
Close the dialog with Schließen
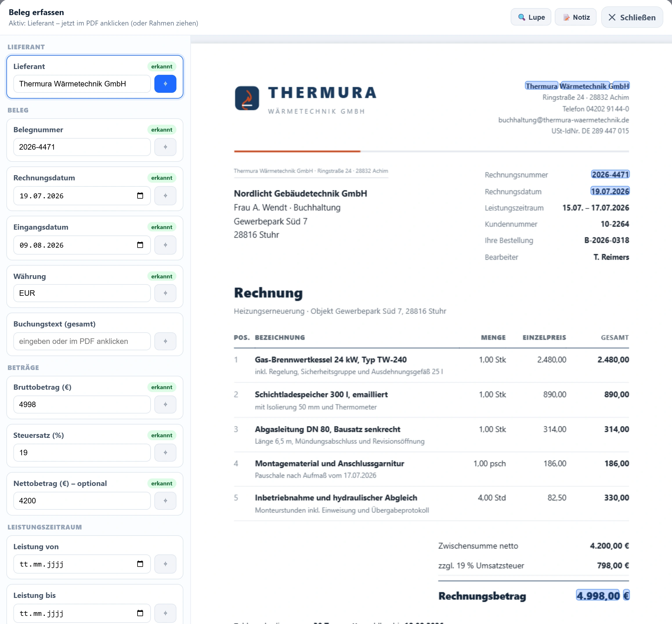point(632,17)
